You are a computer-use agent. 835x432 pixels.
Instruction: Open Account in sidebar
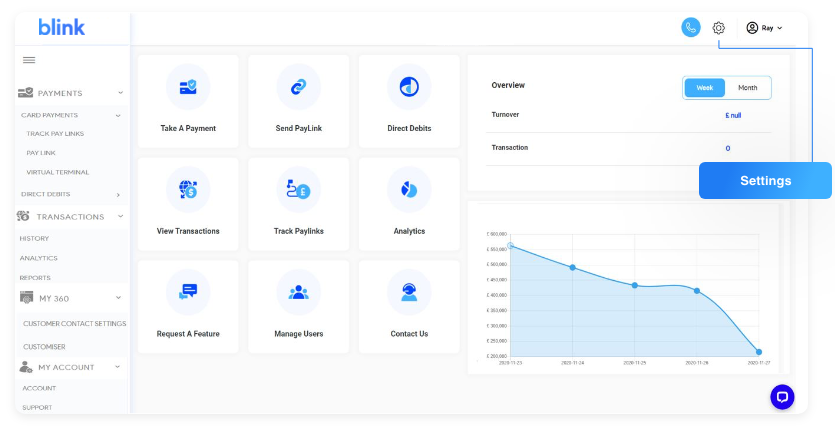[39, 388]
